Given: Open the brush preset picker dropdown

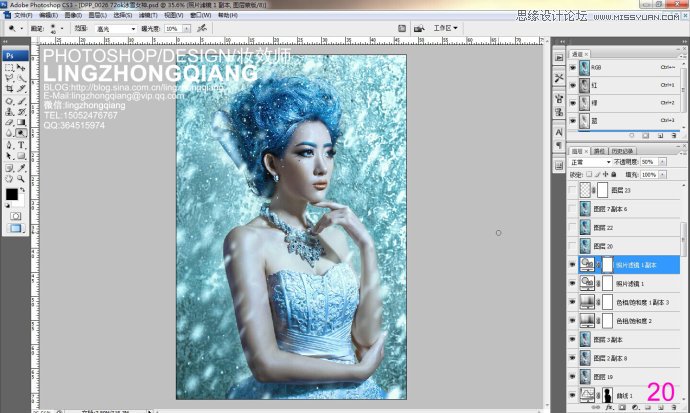Looking at the screenshot, I should pos(62,29).
